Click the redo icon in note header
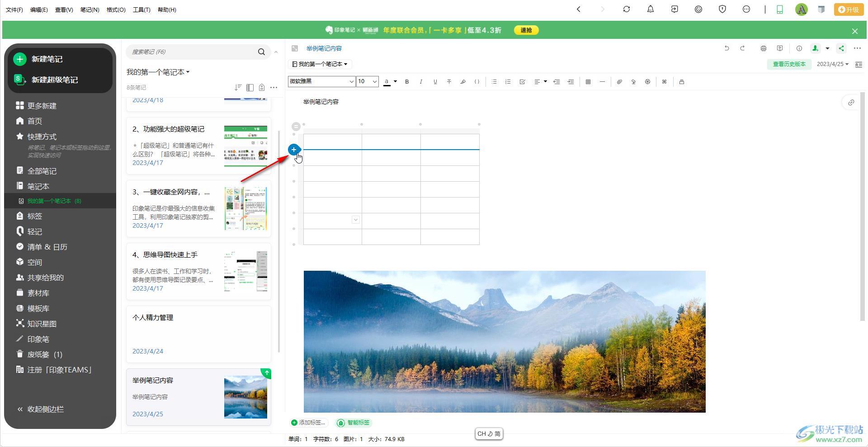This screenshot has width=868, height=447. point(742,48)
